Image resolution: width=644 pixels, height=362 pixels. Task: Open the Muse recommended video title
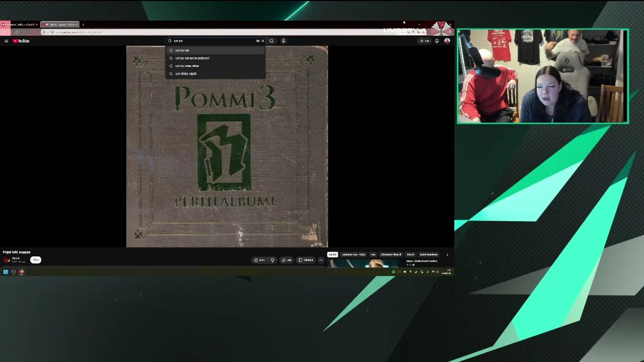coord(422,261)
